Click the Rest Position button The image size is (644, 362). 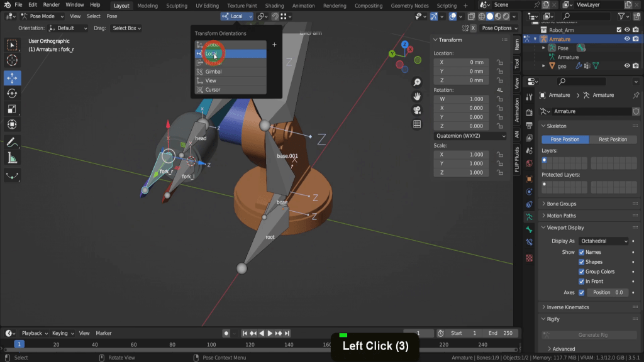coord(613,140)
